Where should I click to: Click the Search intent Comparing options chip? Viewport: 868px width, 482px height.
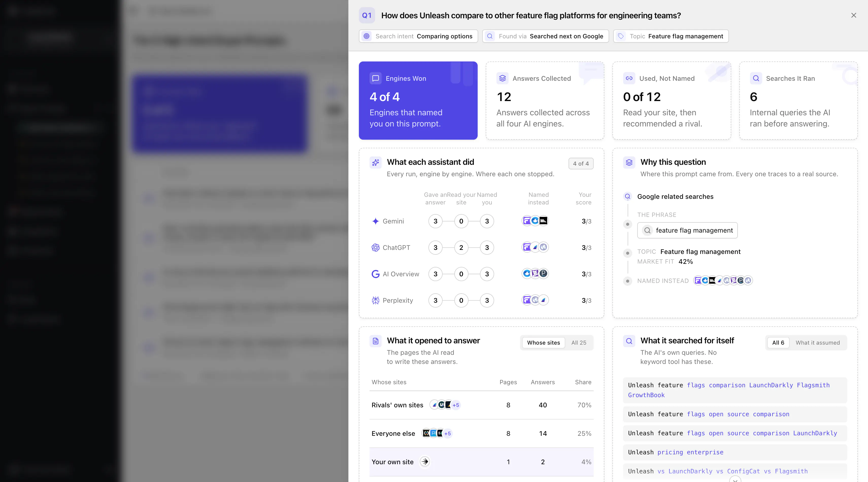(x=418, y=36)
